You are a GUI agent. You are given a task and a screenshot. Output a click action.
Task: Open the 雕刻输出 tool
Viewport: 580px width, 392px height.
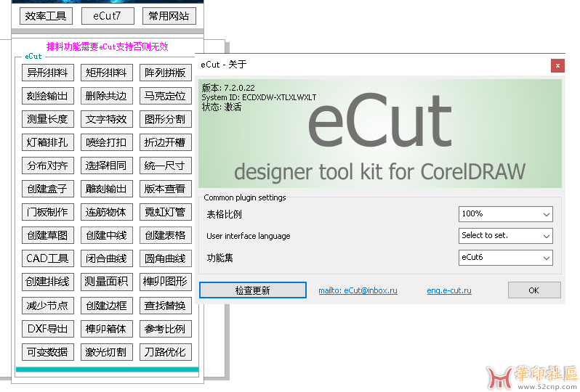[107, 189]
